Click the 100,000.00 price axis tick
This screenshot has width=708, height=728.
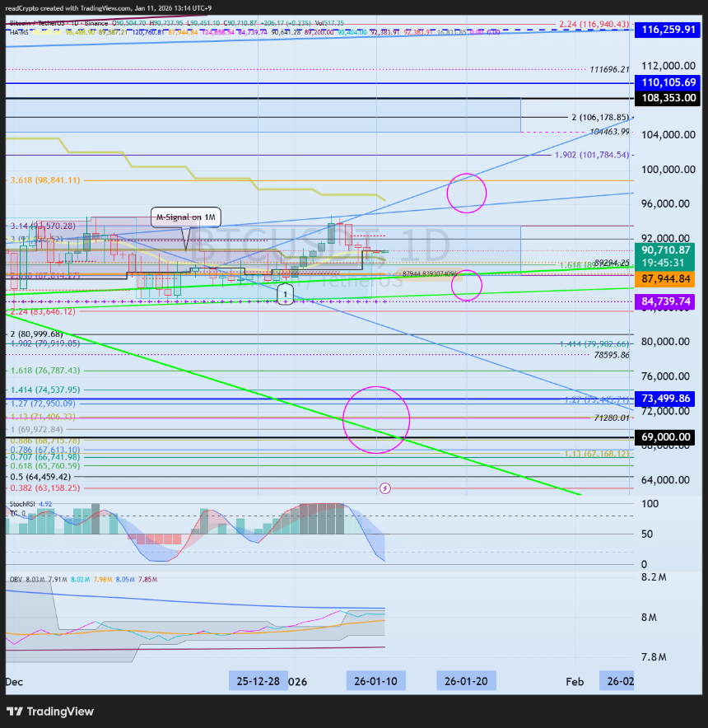tap(668, 169)
